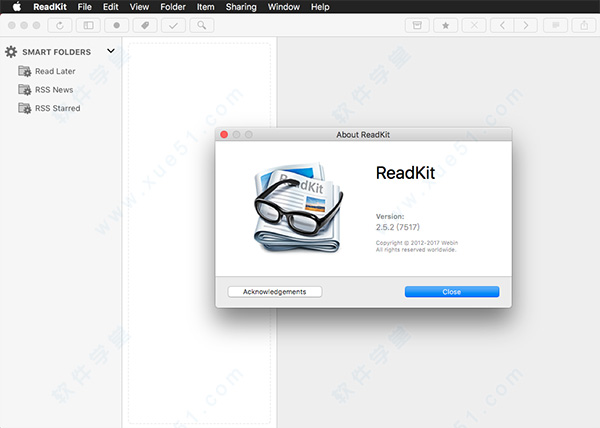Click the large ReadKit app name heading
Screen dimensions: 600x428
tap(405, 173)
